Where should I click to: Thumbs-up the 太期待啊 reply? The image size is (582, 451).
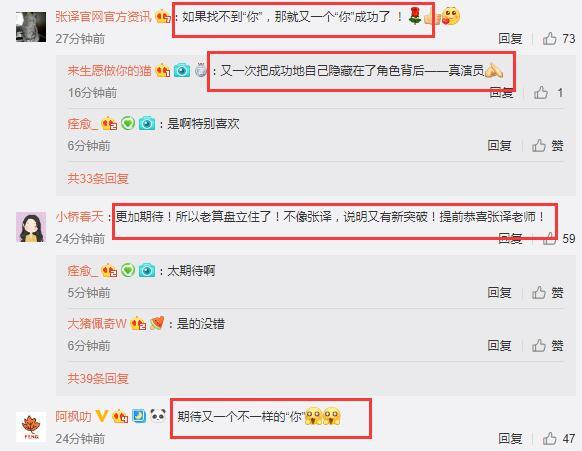539,293
